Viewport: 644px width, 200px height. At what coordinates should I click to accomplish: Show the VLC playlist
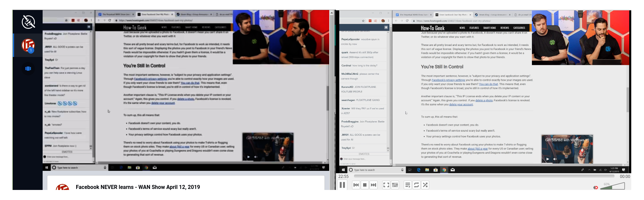(408, 185)
